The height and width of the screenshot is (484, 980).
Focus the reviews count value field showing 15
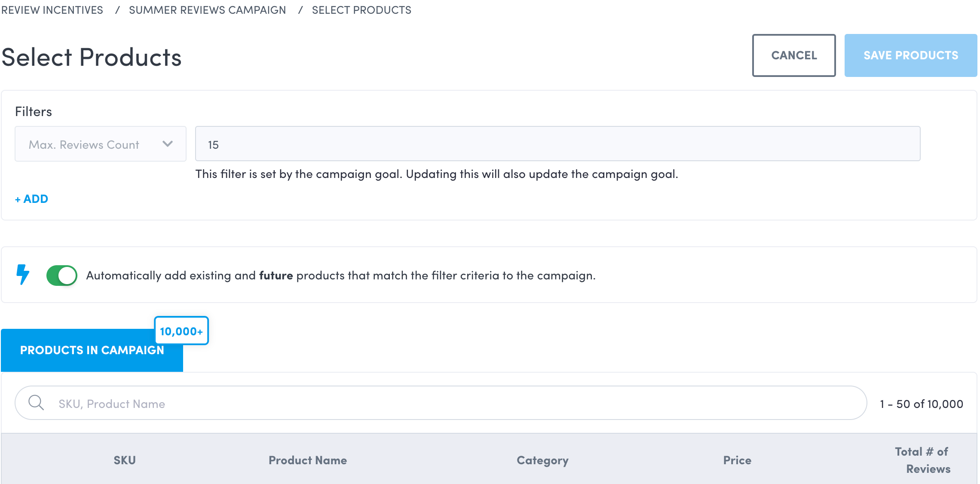point(557,144)
